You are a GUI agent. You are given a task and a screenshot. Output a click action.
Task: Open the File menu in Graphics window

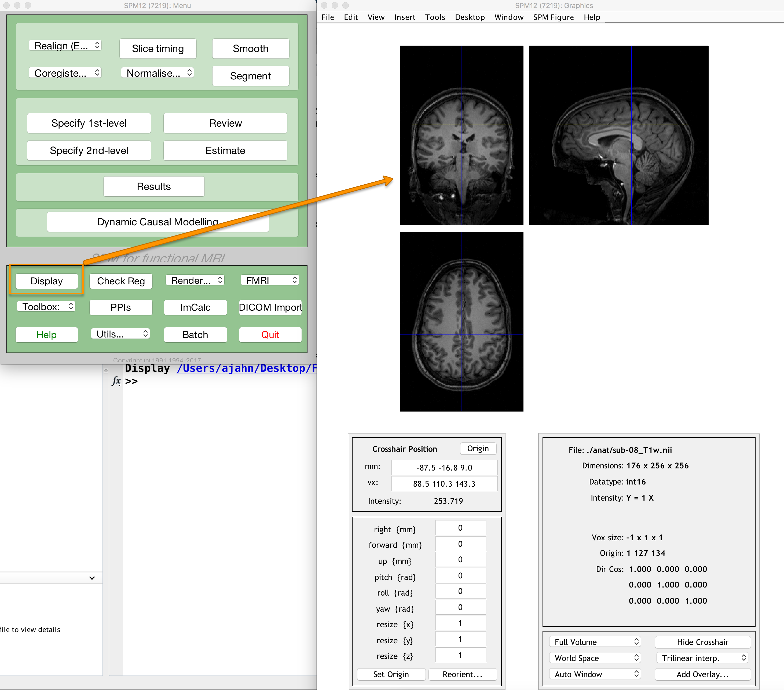click(x=328, y=17)
